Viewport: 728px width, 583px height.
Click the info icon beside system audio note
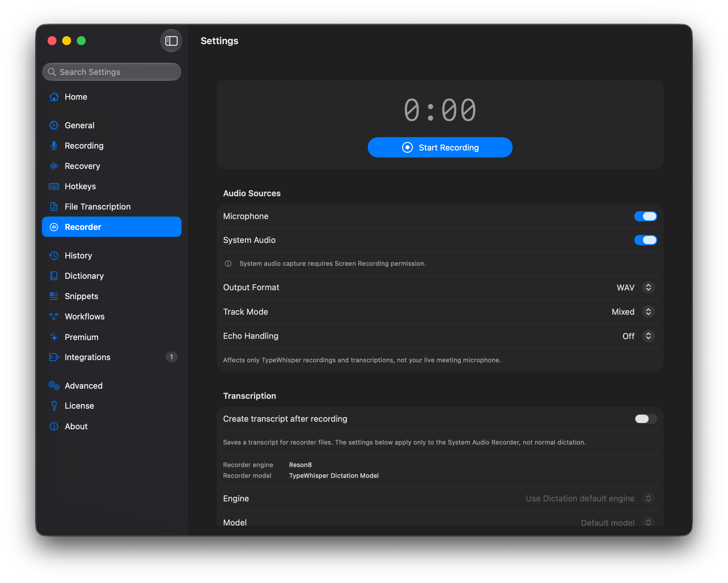(x=228, y=264)
